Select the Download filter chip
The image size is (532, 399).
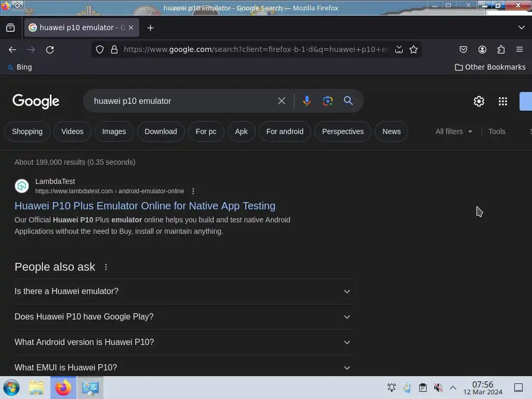pos(161,131)
